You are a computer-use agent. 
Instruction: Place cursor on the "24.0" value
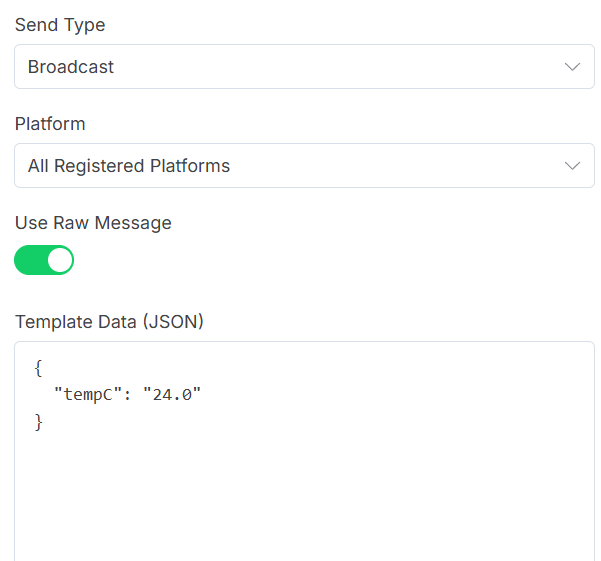[x=172, y=394]
